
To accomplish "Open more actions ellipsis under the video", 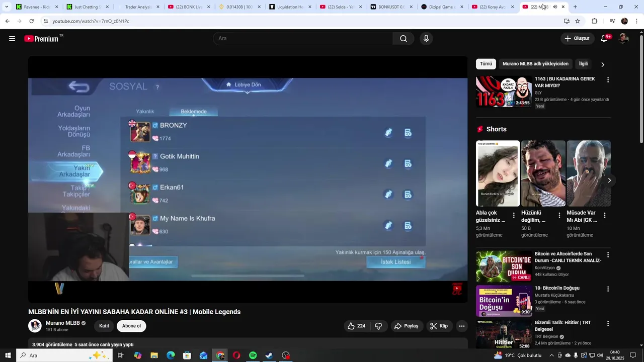I will 462,326.
